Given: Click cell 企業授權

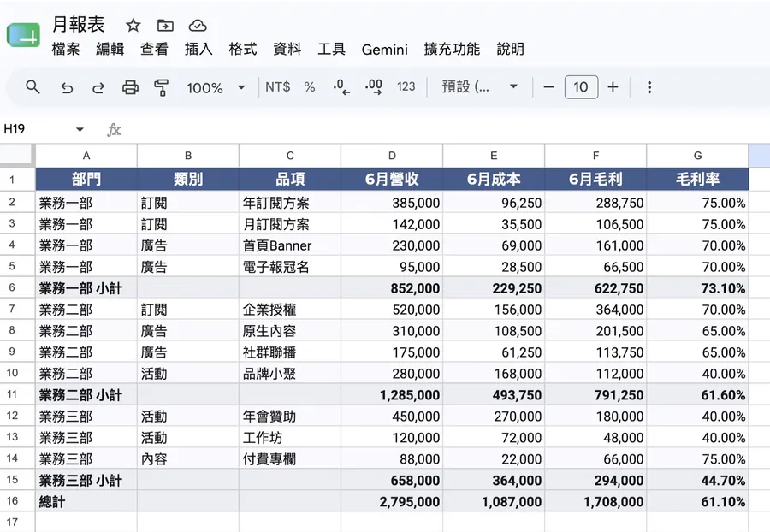Looking at the screenshot, I should [x=290, y=309].
